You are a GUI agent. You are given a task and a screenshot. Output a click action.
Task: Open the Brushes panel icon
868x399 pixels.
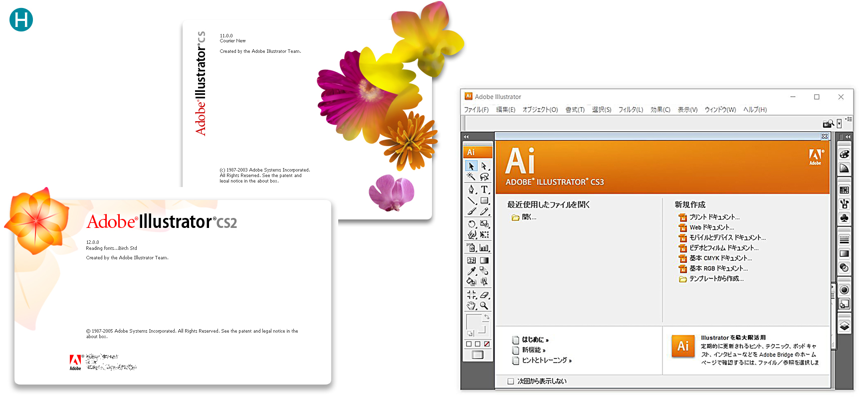(844, 204)
